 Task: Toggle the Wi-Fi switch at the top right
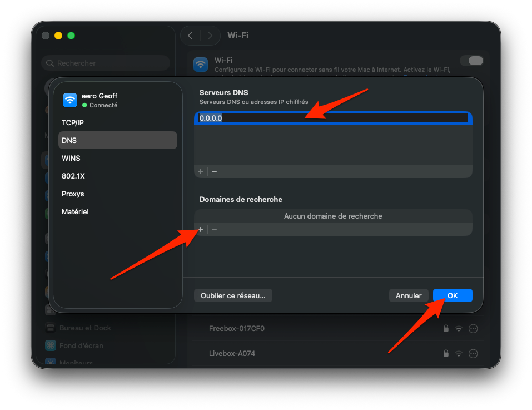pyautogui.click(x=472, y=60)
